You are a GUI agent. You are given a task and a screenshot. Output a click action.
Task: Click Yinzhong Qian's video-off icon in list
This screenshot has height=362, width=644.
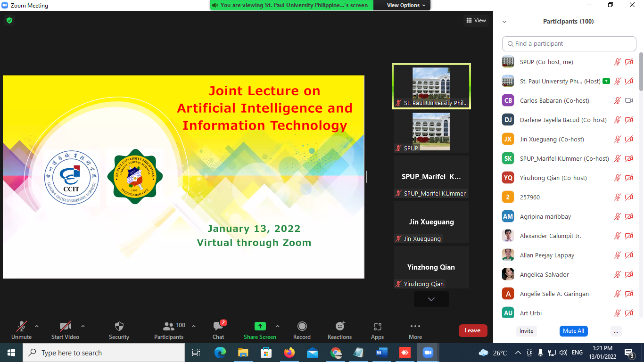(x=629, y=178)
